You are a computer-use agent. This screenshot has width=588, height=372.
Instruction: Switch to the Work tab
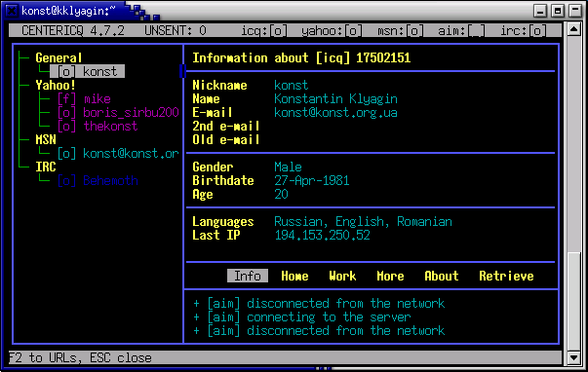click(x=342, y=277)
